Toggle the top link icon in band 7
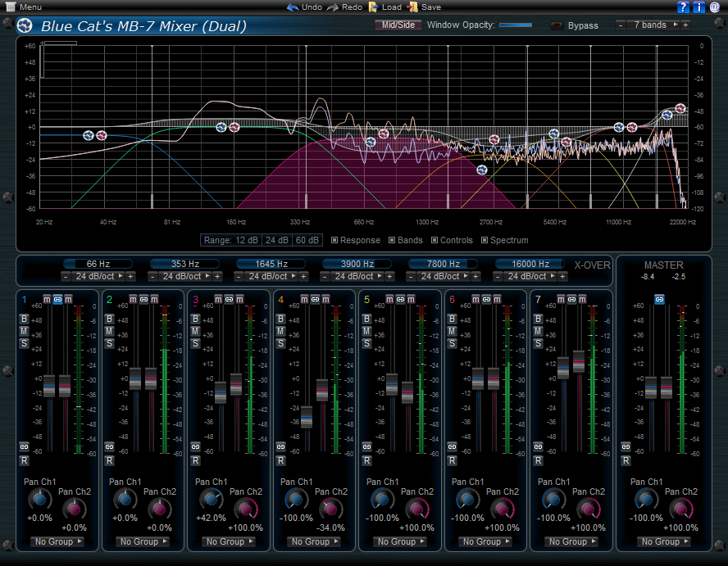The height and width of the screenshot is (566, 728). pyautogui.click(x=572, y=300)
